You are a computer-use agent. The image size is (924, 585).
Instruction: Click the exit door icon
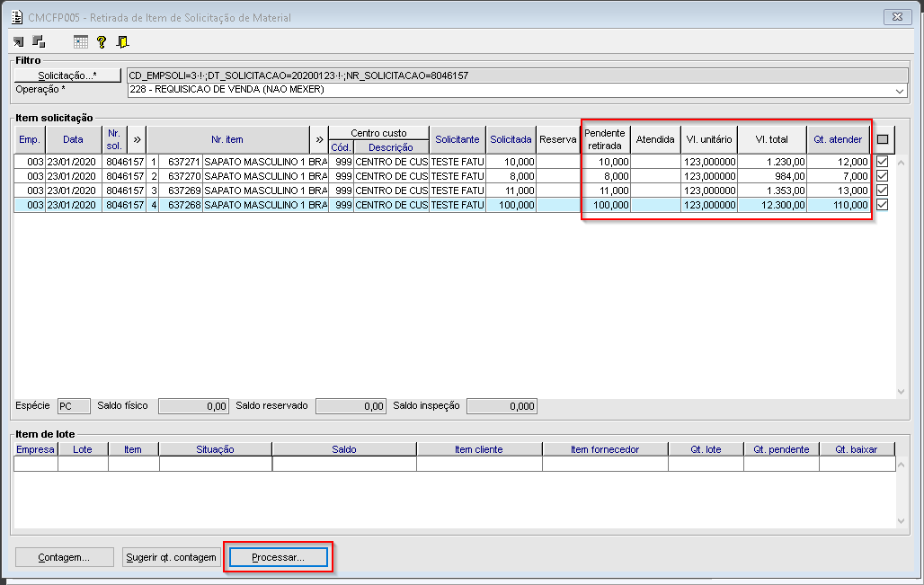(122, 41)
